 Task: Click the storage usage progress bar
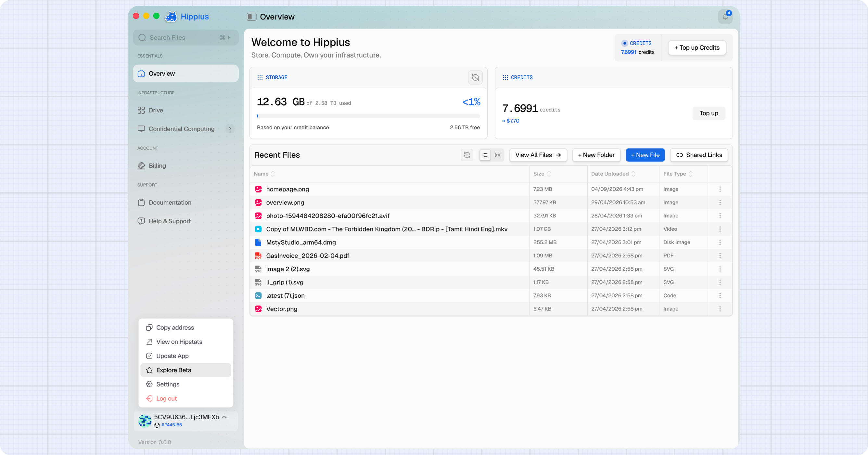368,116
